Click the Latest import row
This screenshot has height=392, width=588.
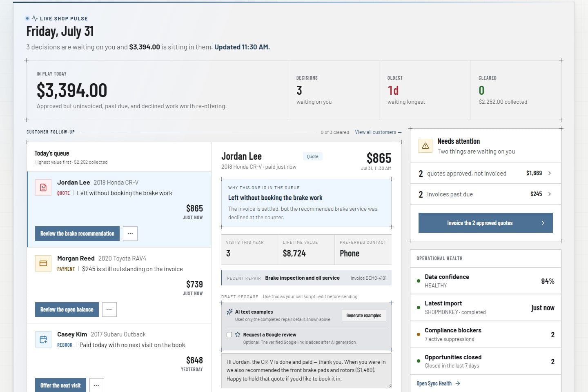(x=486, y=307)
